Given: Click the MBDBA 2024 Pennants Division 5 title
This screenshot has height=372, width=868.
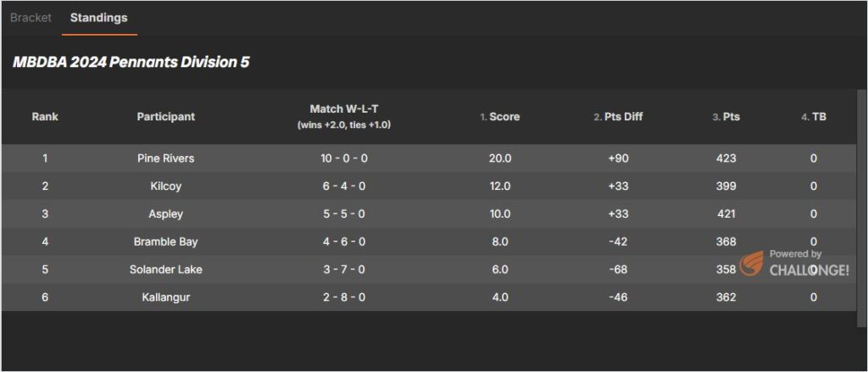Looking at the screenshot, I should tap(131, 63).
